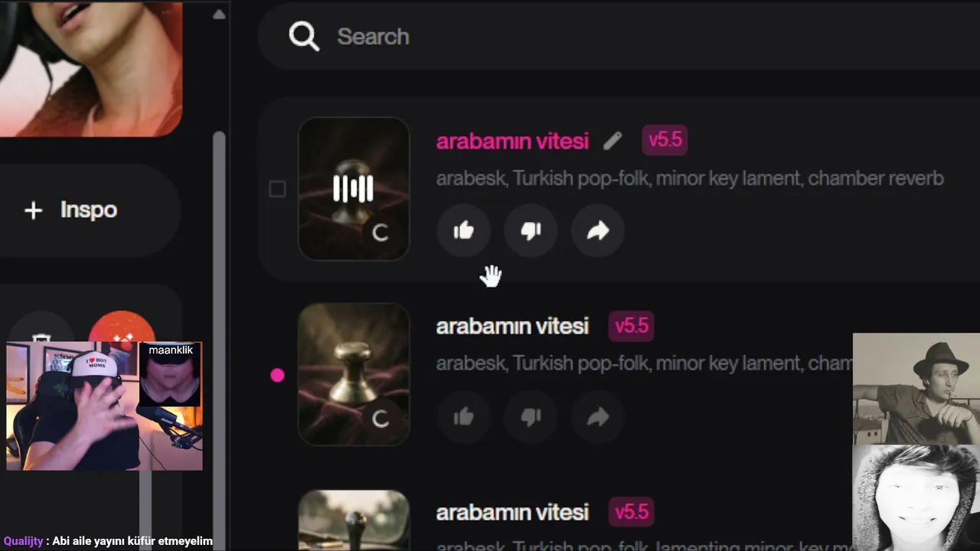Play the second track cover thumbnail
This screenshot has width=980, height=551.
[x=354, y=374]
